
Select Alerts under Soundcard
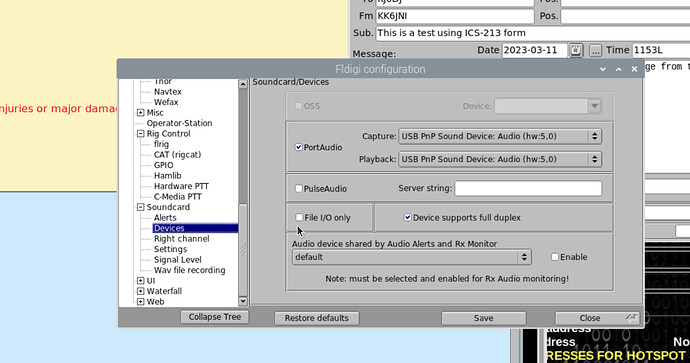click(x=165, y=218)
